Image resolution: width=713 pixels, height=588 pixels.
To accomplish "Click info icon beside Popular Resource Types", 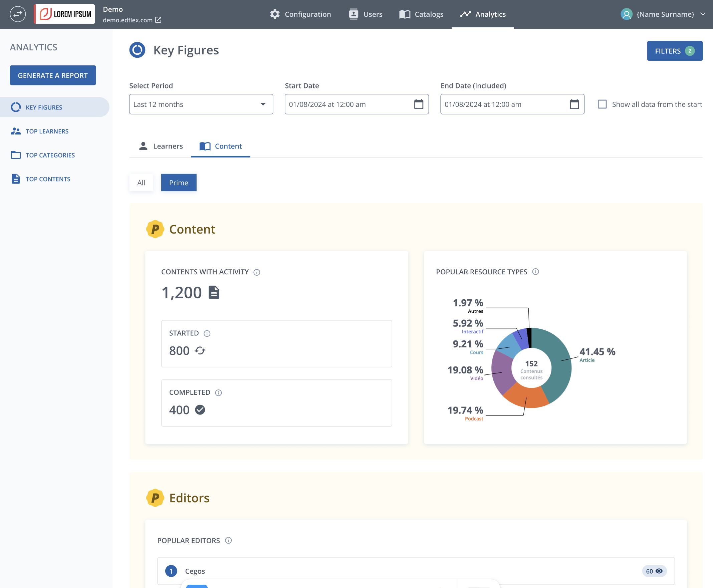I will (x=535, y=272).
